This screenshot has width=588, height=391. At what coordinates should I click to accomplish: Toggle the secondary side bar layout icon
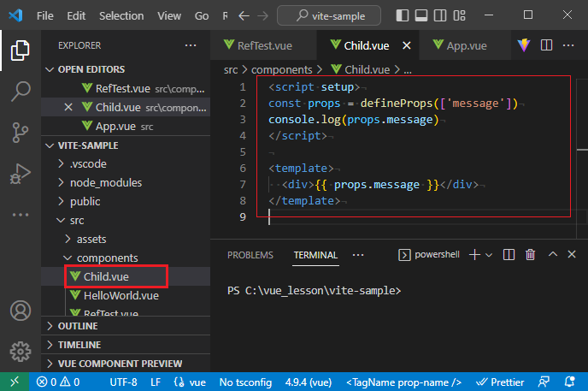click(440, 15)
